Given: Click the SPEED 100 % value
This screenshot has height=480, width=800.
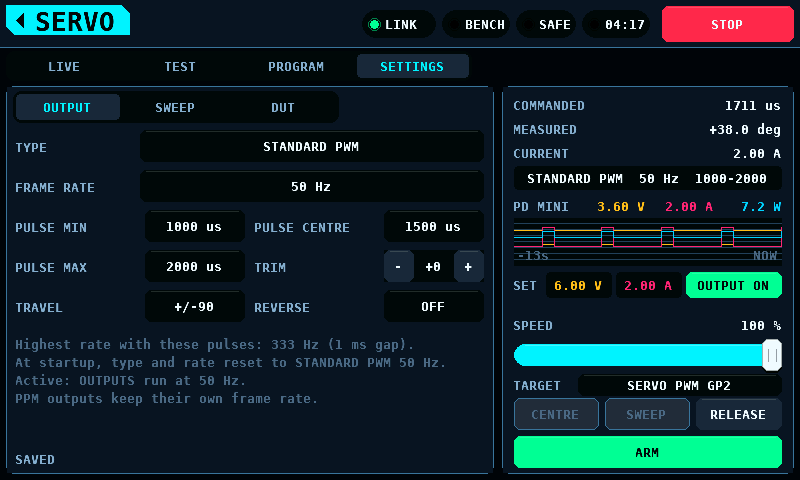Looking at the screenshot, I should point(761,325).
